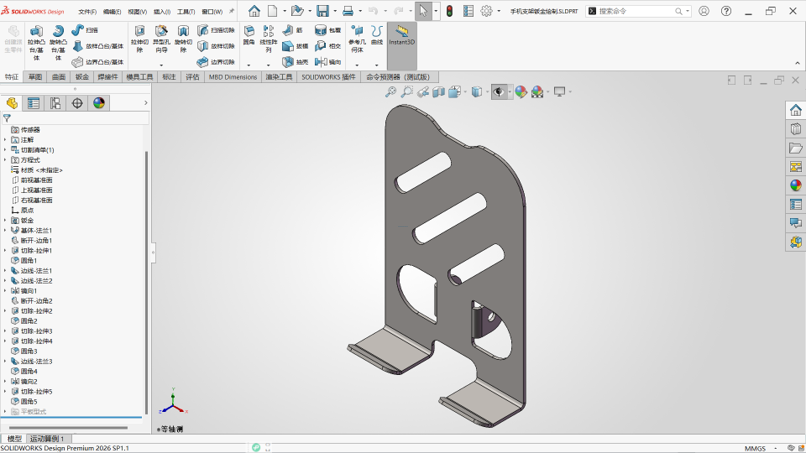Open the Design Library task pane icon
This screenshot has height=453, width=806.
(x=796, y=129)
